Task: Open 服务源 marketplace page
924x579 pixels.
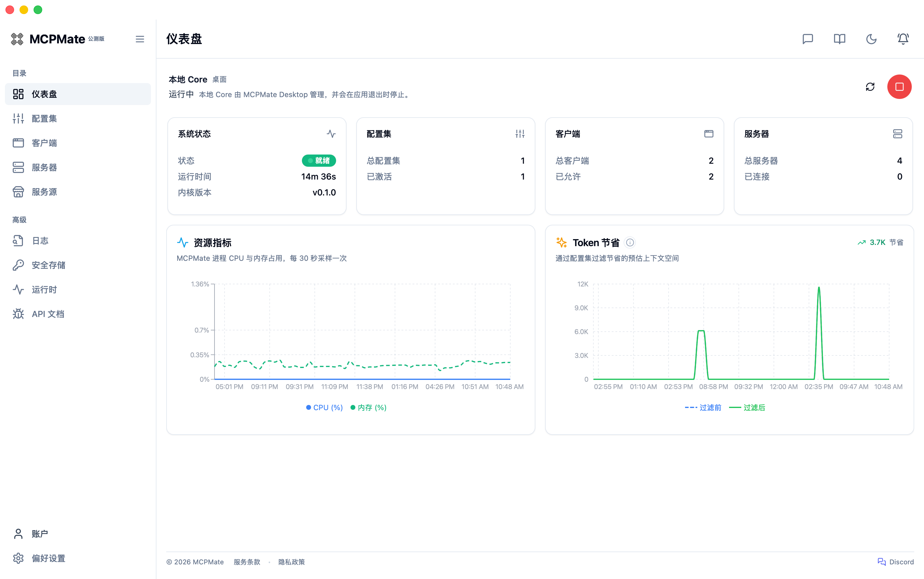Action: tap(78, 192)
